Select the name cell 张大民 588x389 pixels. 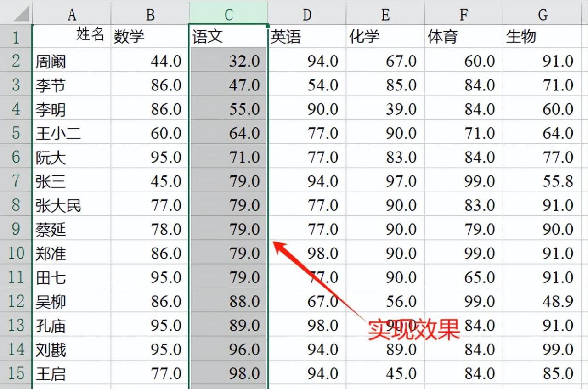(x=71, y=204)
